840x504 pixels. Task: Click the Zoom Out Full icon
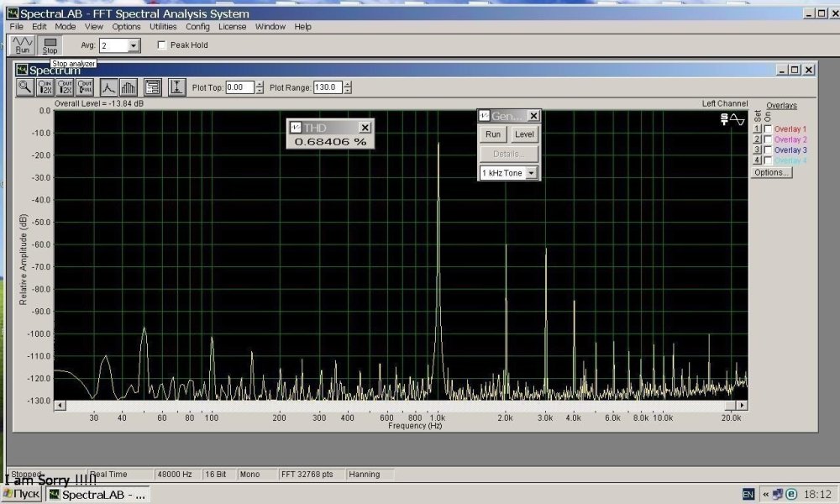[x=85, y=87]
